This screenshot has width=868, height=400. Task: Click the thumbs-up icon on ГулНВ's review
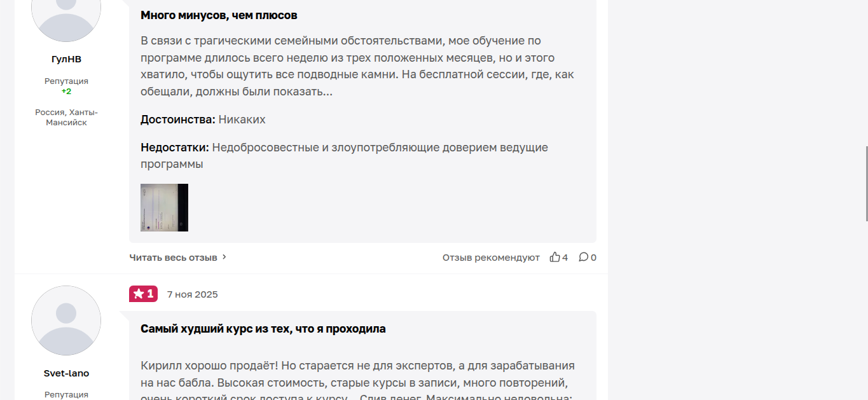pyautogui.click(x=555, y=257)
